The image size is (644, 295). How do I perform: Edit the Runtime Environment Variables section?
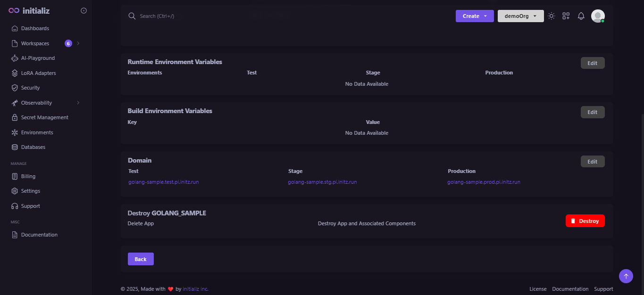[x=593, y=63]
